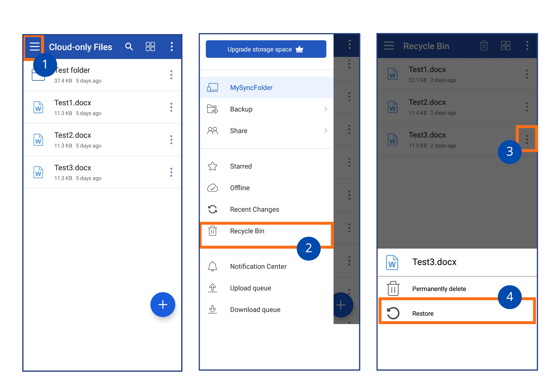Screen dimensions: 555x392
Task: View the Upload queue
Action: [266, 288]
